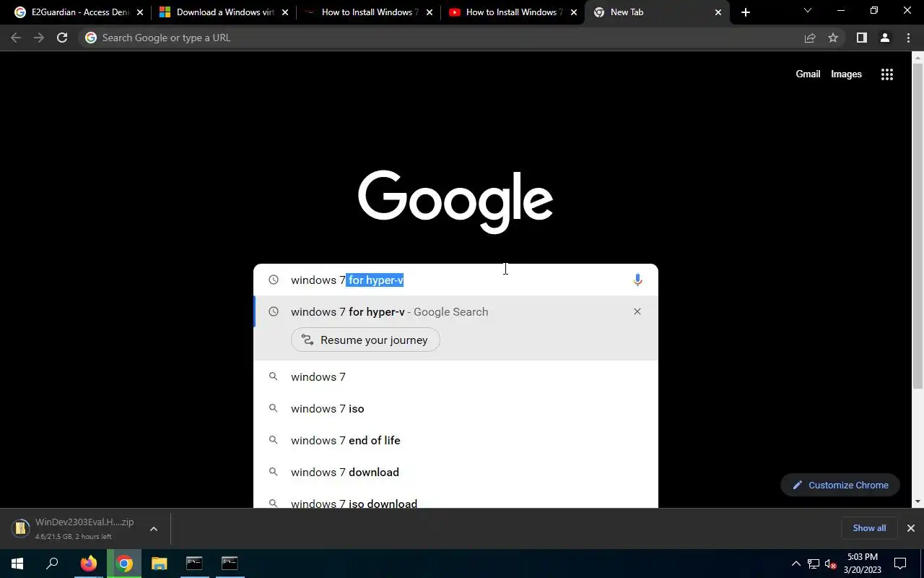The width and height of the screenshot is (924, 578).
Task: Share this page icon in address bar
Action: 810,38
